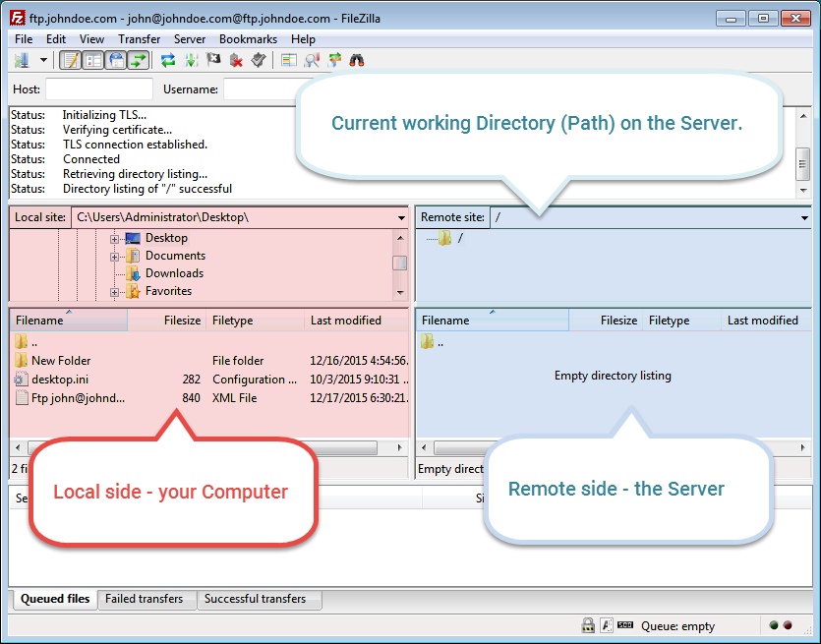821x644 pixels.
Task: Toggle synchronized browsing icon
Action: point(334,61)
